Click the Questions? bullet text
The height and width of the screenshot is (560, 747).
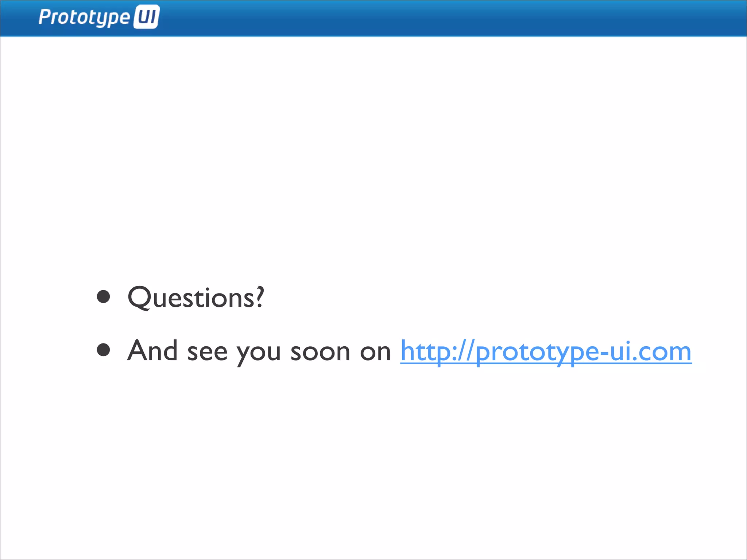[x=196, y=298]
